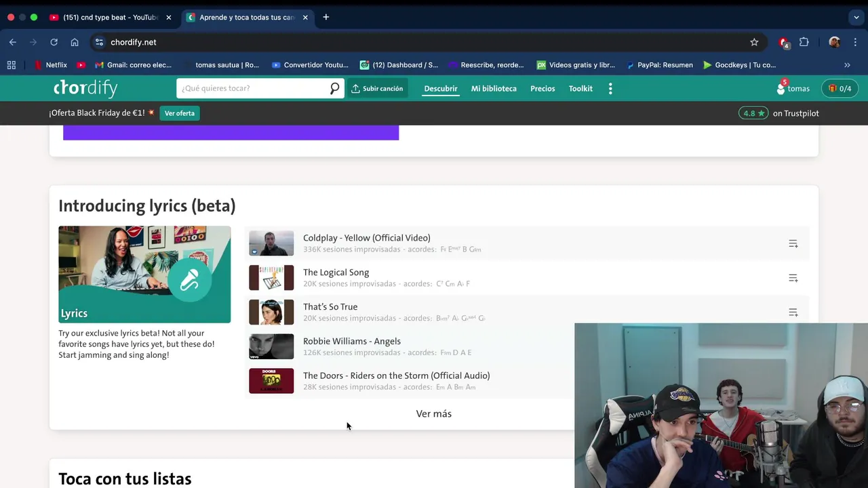The image size is (868, 488).
Task: Open the Videos gratis y libres bookmark
Action: pos(576,65)
